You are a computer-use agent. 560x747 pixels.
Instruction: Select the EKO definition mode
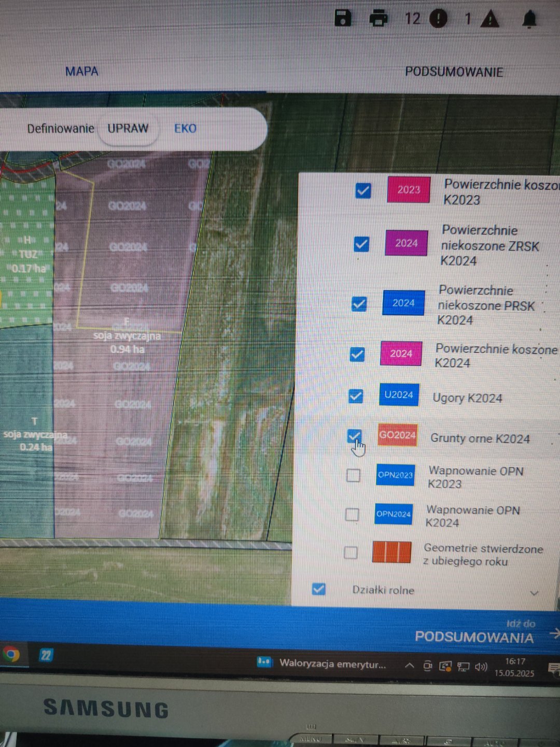tap(185, 129)
